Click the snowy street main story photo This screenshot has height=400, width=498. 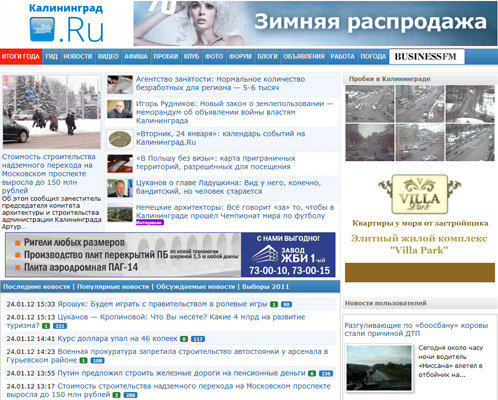point(52,112)
